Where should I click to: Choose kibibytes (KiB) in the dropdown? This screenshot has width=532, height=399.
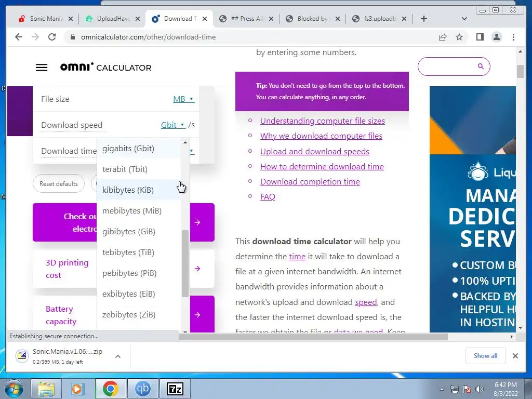click(139, 190)
